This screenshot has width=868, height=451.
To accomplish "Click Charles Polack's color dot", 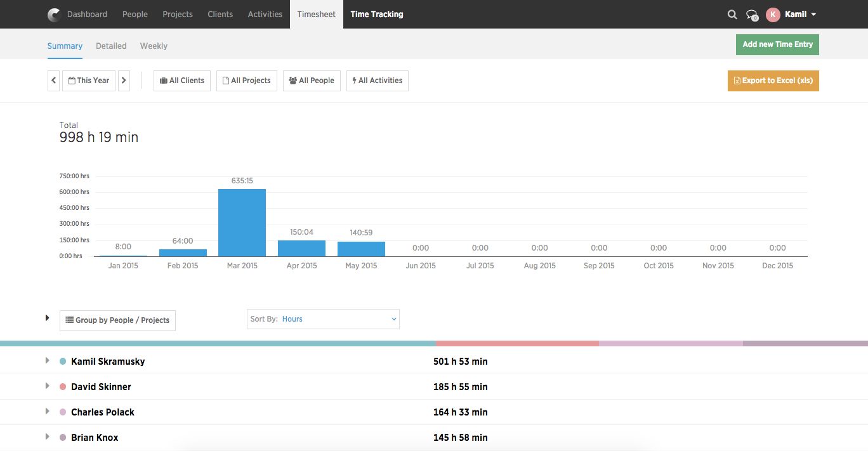I will pos(62,412).
